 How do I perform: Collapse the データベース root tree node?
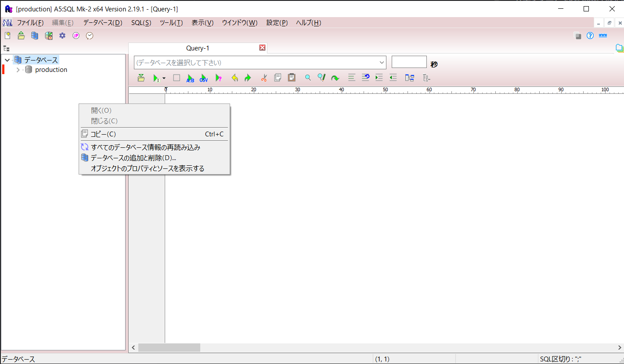(7, 60)
